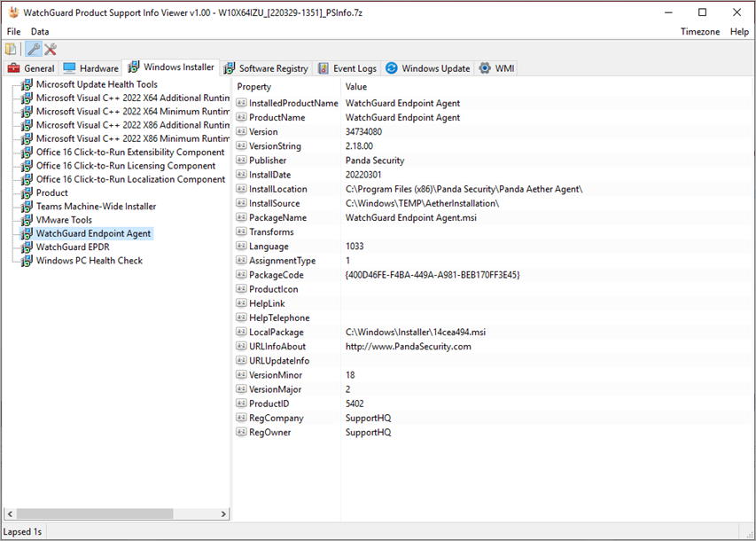
Task: Open Help from the menu bar
Action: coord(741,31)
